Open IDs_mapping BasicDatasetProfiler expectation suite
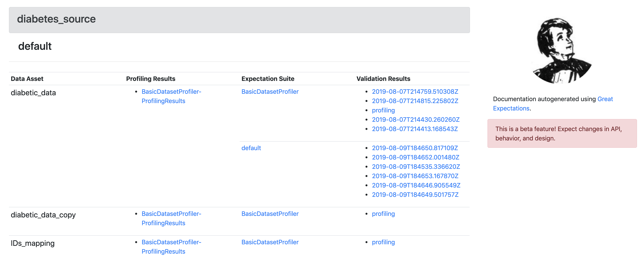This screenshot has height=268, width=644. pos(270,242)
